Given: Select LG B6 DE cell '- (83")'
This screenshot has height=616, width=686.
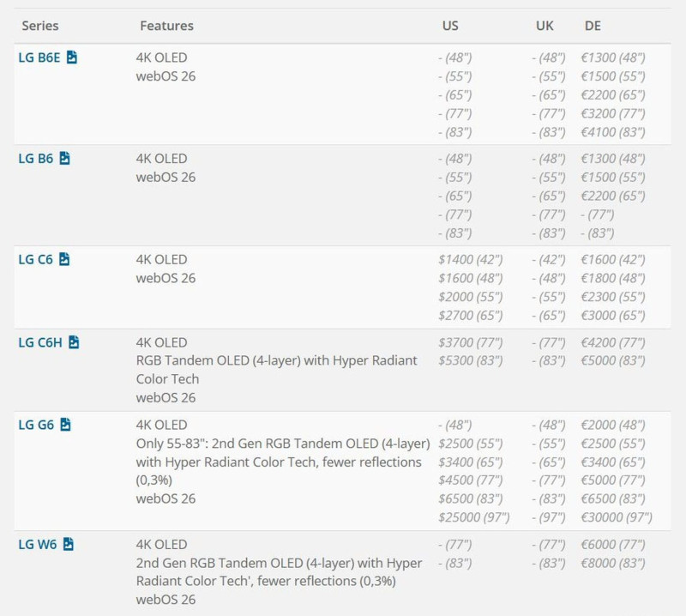Looking at the screenshot, I should click(597, 233).
